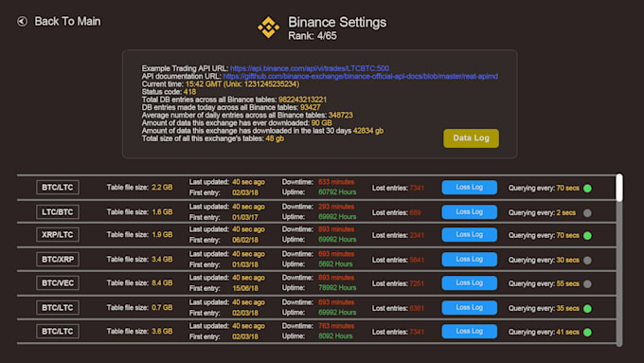644x363 pixels.
Task: Select the BTC/XRP pair label
Action: click(x=58, y=260)
